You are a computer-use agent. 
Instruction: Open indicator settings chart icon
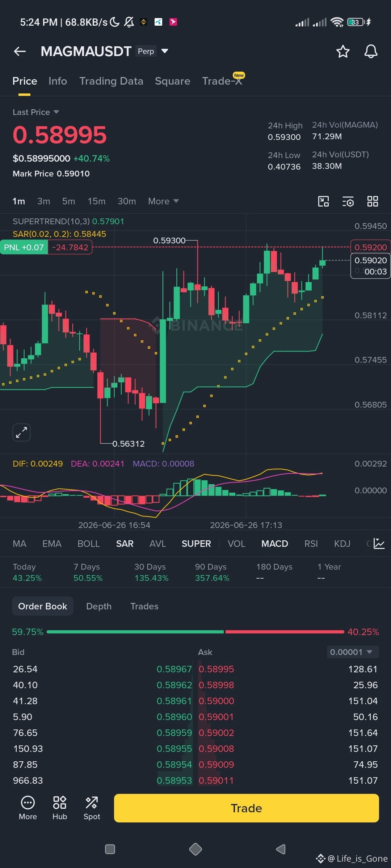(x=379, y=544)
